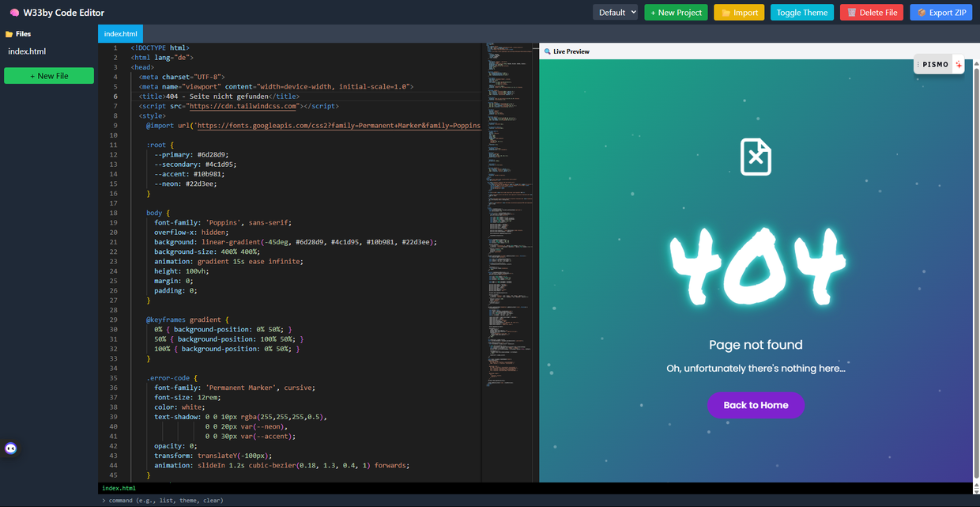Click the yellow Import button
Image resolution: width=980 pixels, height=507 pixels.
pyautogui.click(x=739, y=13)
